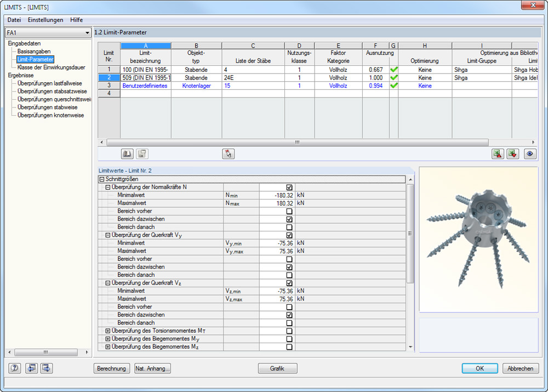Select Basisangaben in the navigator
The height and width of the screenshot is (392, 548).
[x=34, y=52]
